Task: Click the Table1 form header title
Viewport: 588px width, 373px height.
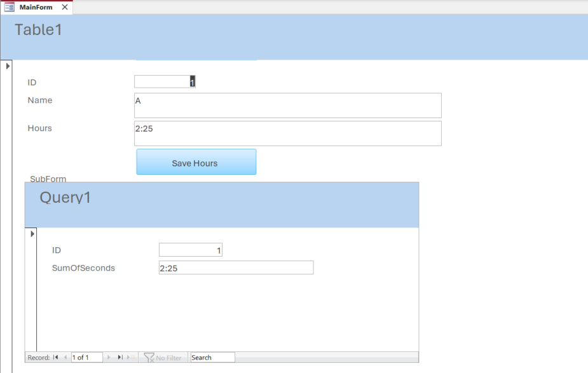Action: coord(38,30)
